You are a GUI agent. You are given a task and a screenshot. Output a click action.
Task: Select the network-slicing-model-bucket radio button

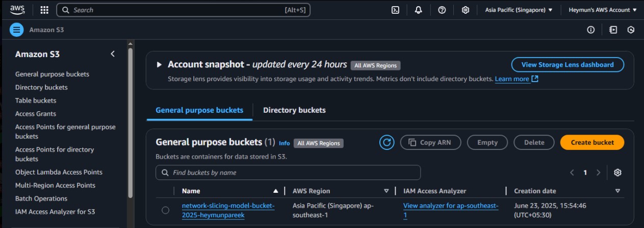tap(165, 210)
